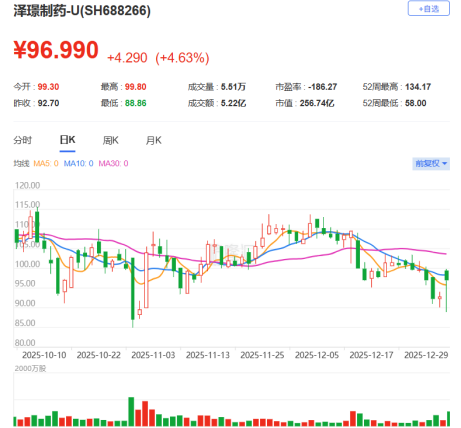
Task: Click the 120.00 price axis label
Action: (27, 185)
